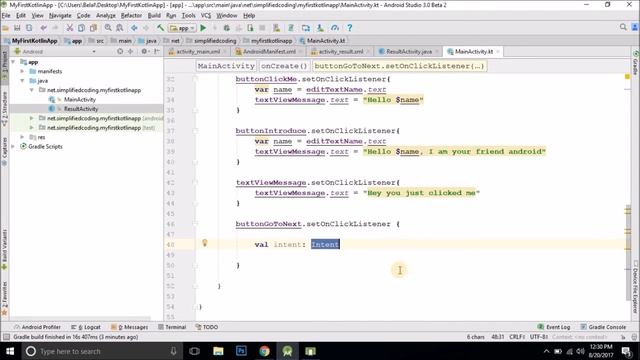The width and height of the screenshot is (640, 360).
Task: Click the Cut scissors icon
Action: (x=70, y=28)
